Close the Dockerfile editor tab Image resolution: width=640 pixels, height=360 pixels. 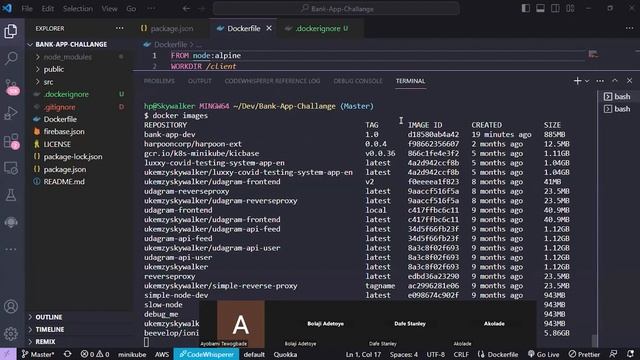point(269,28)
